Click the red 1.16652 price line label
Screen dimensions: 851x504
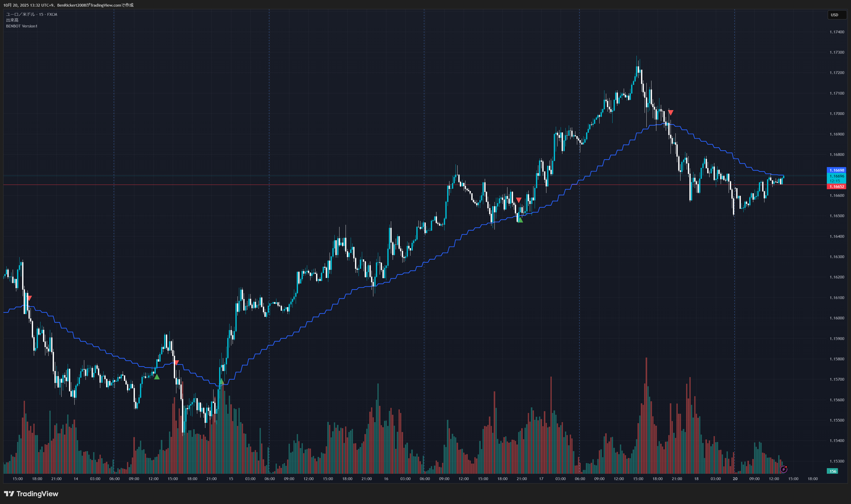tap(836, 186)
